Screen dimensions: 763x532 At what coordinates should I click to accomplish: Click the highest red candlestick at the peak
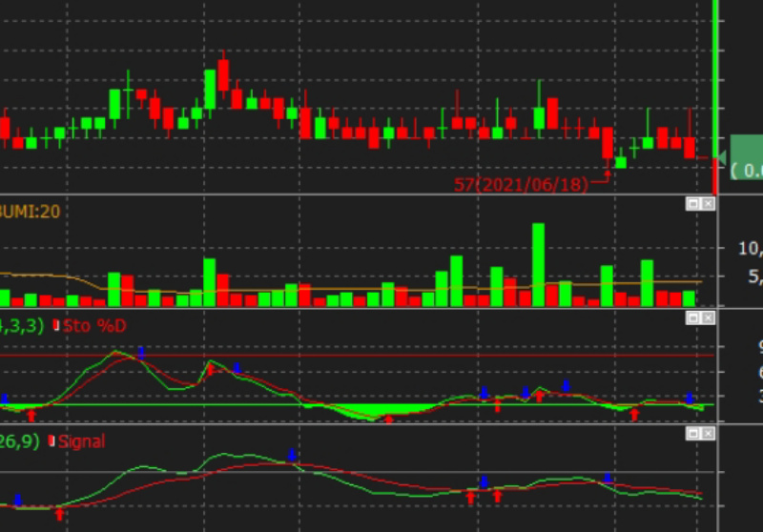(223, 75)
